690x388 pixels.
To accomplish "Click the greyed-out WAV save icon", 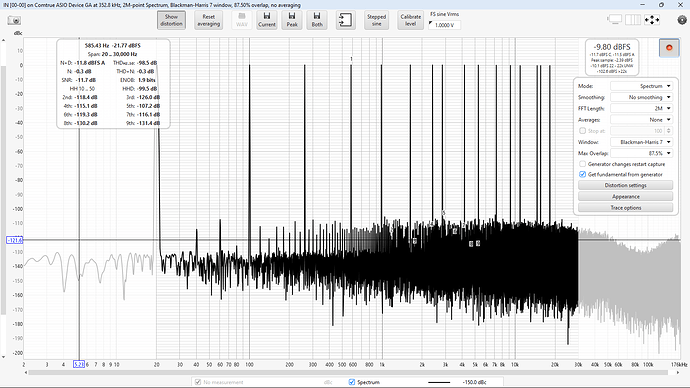I will coord(242,20).
